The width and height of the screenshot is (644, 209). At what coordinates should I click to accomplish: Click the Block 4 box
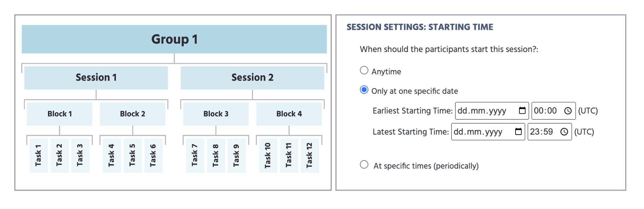[x=289, y=114]
